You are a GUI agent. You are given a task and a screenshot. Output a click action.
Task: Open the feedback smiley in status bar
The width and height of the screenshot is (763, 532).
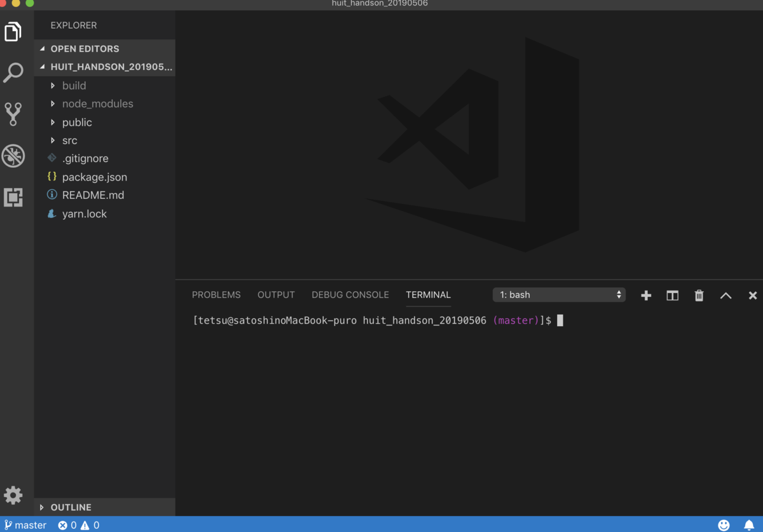(x=724, y=525)
